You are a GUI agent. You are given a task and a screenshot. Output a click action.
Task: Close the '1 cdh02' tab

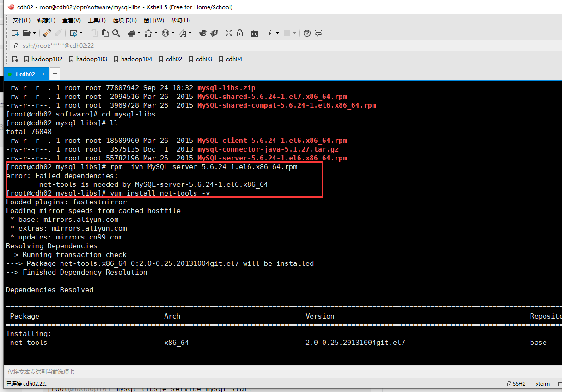[43, 74]
